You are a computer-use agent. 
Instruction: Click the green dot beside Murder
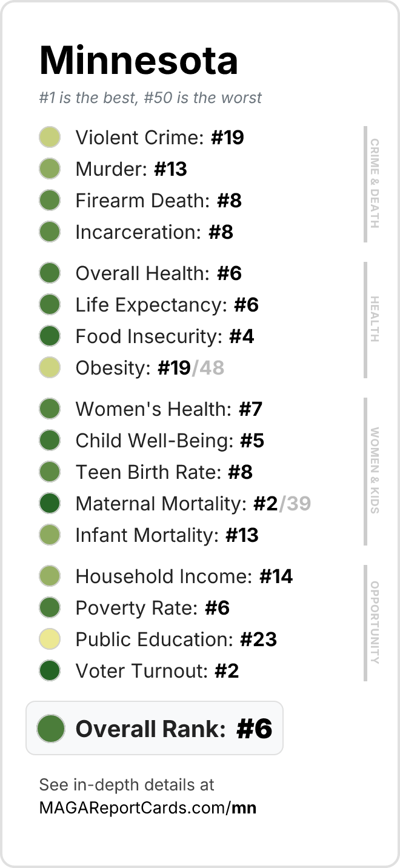50,169
